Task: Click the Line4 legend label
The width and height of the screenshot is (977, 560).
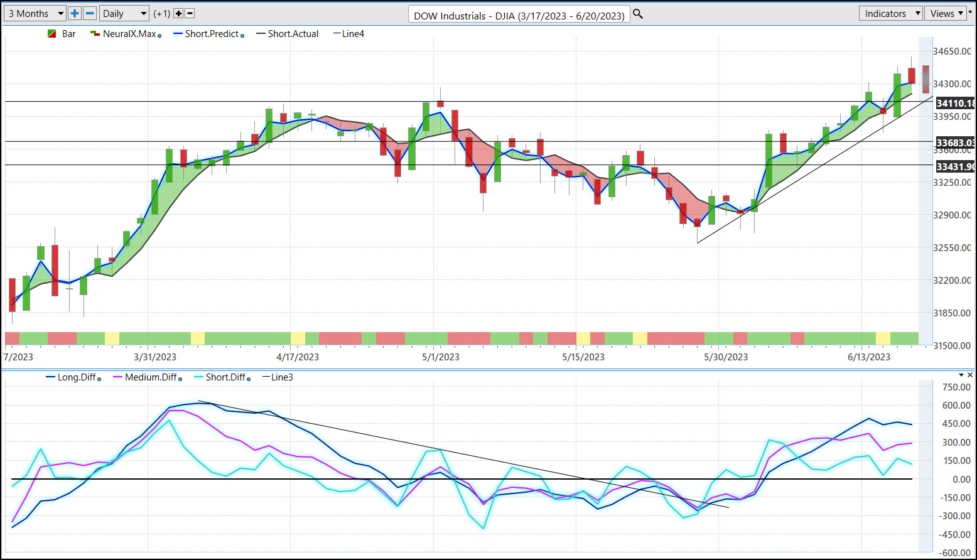Action: coord(354,34)
